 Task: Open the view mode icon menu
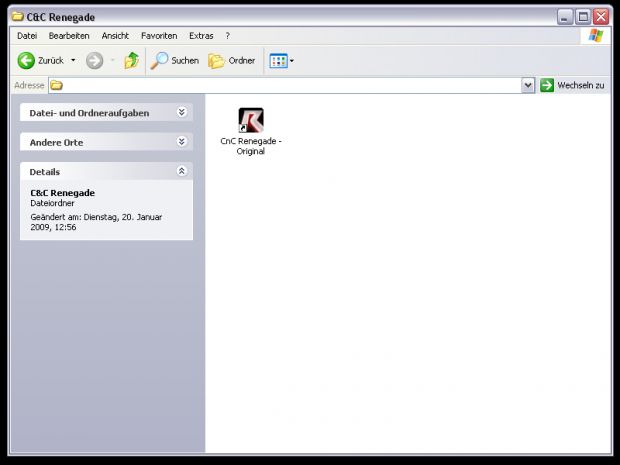[x=278, y=61]
